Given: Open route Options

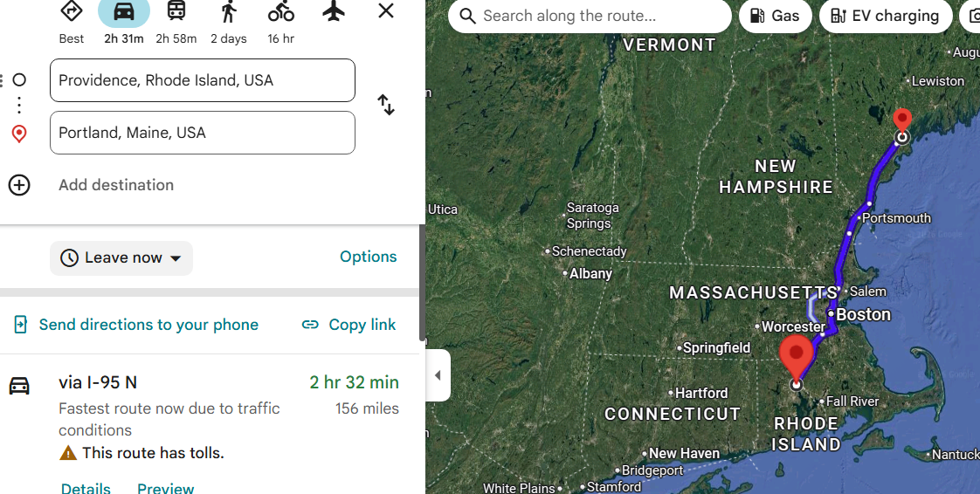Looking at the screenshot, I should coord(368,257).
